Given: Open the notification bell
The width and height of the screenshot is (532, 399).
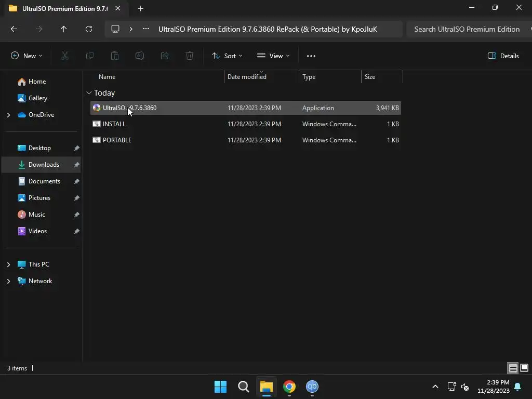Looking at the screenshot, I should click(518, 387).
